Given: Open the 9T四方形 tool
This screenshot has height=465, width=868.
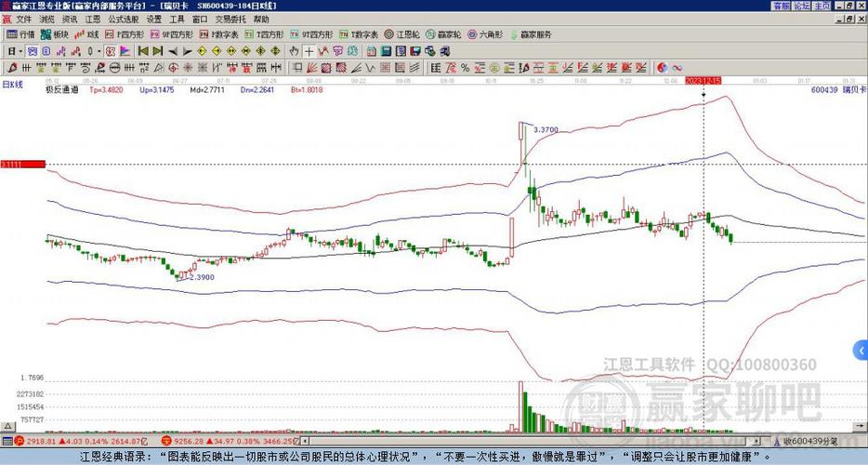Looking at the screenshot, I should 311,34.
